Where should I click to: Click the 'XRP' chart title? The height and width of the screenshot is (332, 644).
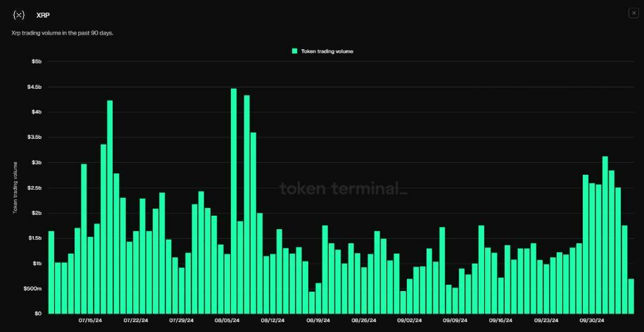tap(43, 16)
